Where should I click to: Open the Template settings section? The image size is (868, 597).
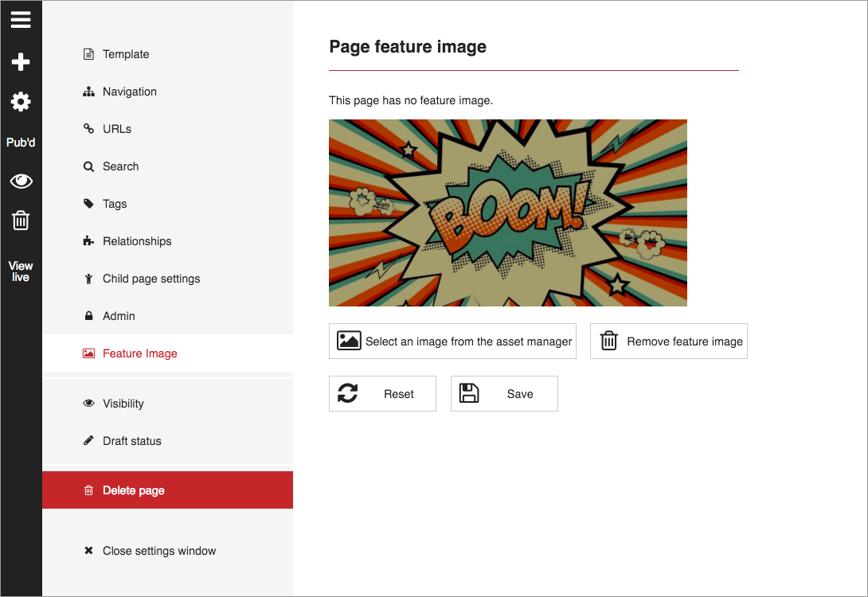coord(125,54)
